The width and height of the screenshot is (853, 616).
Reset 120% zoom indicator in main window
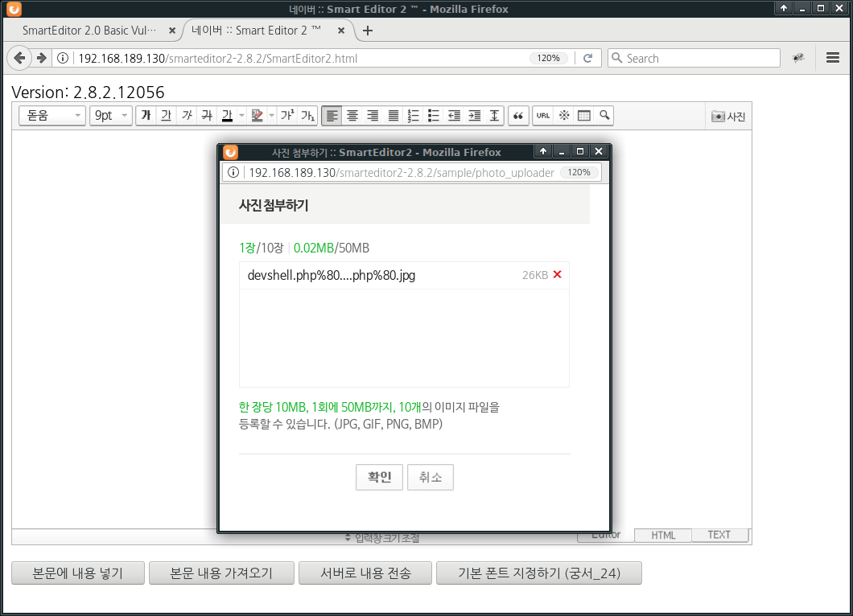pyautogui.click(x=548, y=58)
